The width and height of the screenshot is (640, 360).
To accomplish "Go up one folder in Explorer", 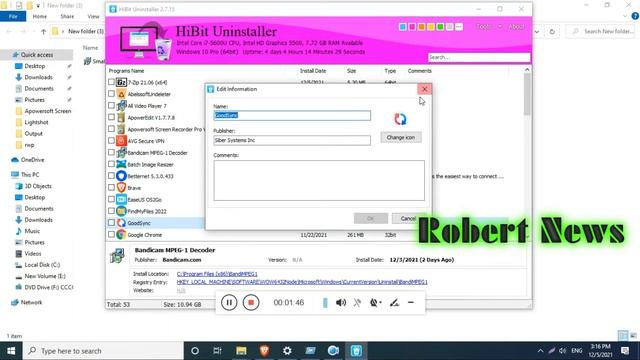I will [x=43, y=31].
